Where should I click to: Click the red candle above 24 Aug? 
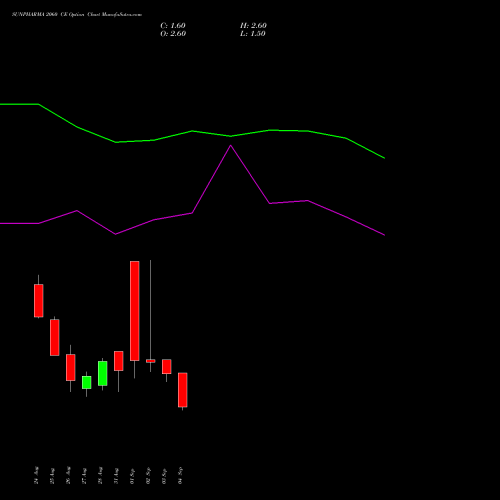click(39, 301)
